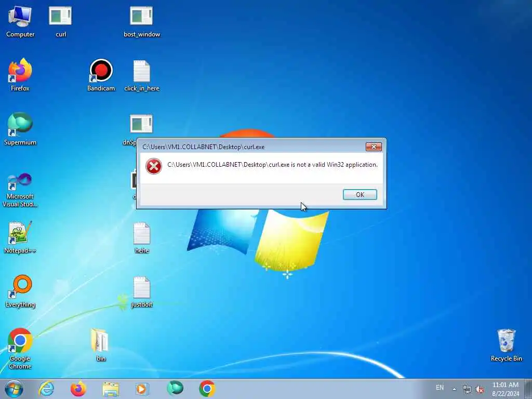This screenshot has width=532, height=399.
Task: Click the network tray icon
Action: tap(467, 389)
